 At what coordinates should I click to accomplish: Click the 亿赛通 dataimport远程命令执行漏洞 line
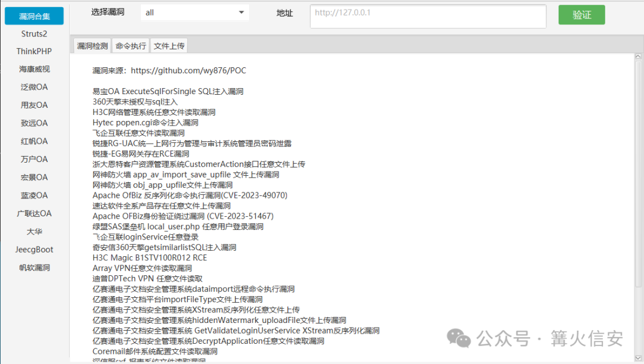pyautogui.click(x=193, y=289)
